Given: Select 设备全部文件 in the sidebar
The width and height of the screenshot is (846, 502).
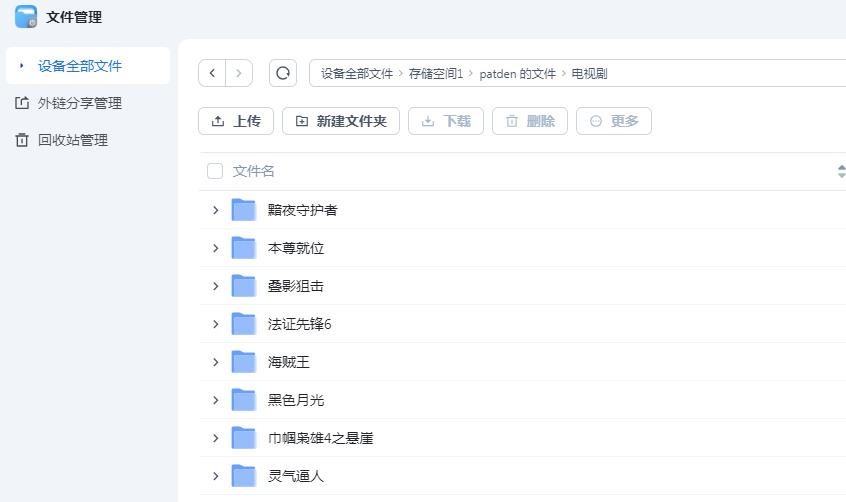Looking at the screenshot, I should click(88, 66).
